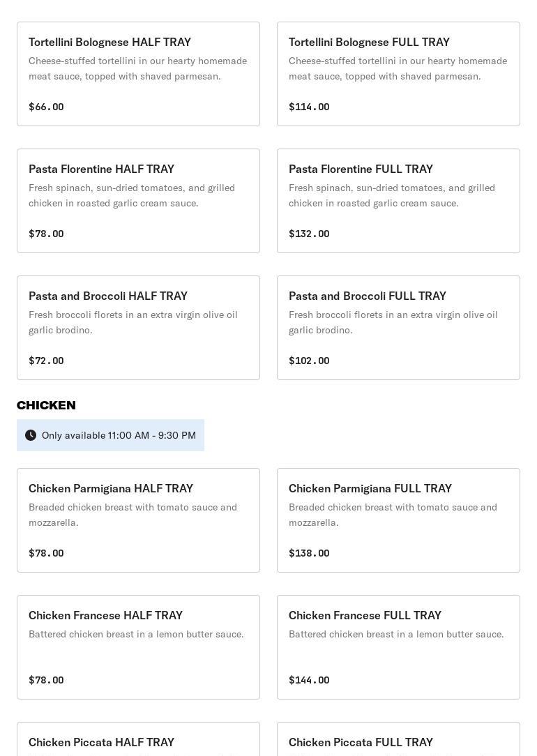Click the clock icon beside availability hours

tap(31, 435)
